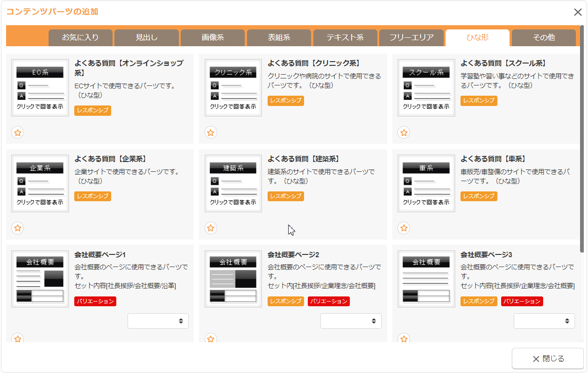Open the 表組系 tab
Screen dimensions: 588x373
click(279, 38)
